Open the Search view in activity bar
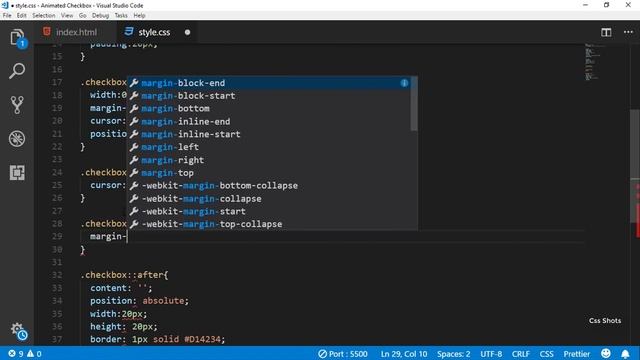This screenshot has width=640, height=360. (17, 71)
